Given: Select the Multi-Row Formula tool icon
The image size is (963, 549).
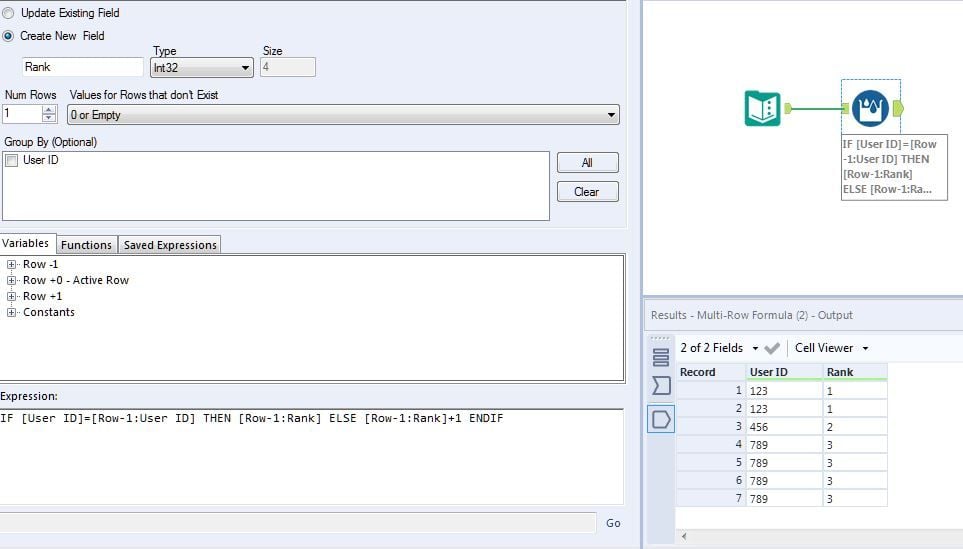Looking at the screenshot, I should click(x=870, y=108).
